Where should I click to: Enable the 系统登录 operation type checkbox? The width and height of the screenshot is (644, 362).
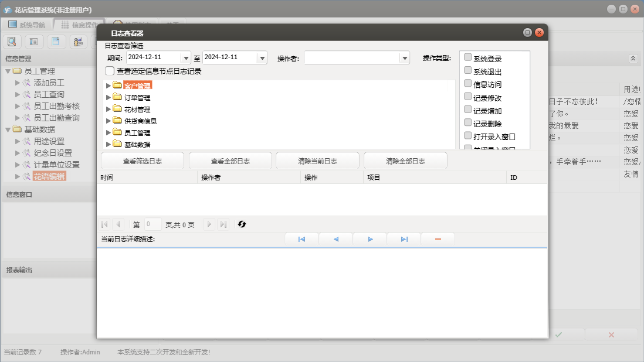point(468,57)
